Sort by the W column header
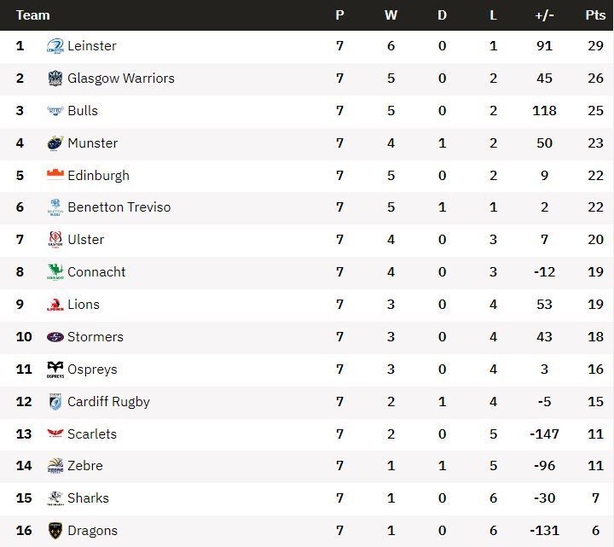The image size is (614, 547). click(391, 15)
